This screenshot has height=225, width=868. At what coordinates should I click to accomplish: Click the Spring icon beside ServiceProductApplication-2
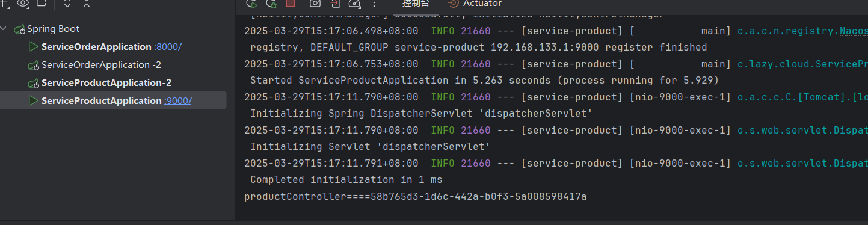click(x=34, y=83)
